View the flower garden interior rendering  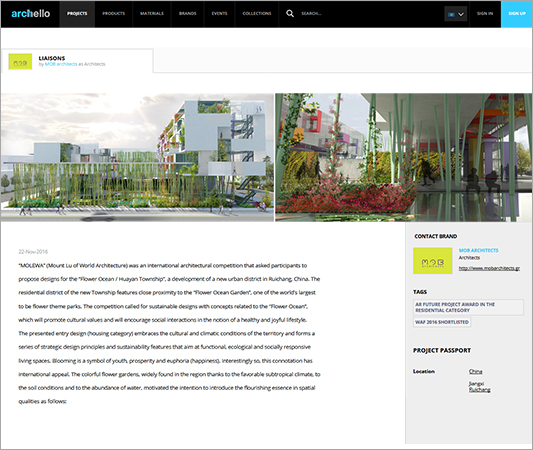[x=403, y=157]
